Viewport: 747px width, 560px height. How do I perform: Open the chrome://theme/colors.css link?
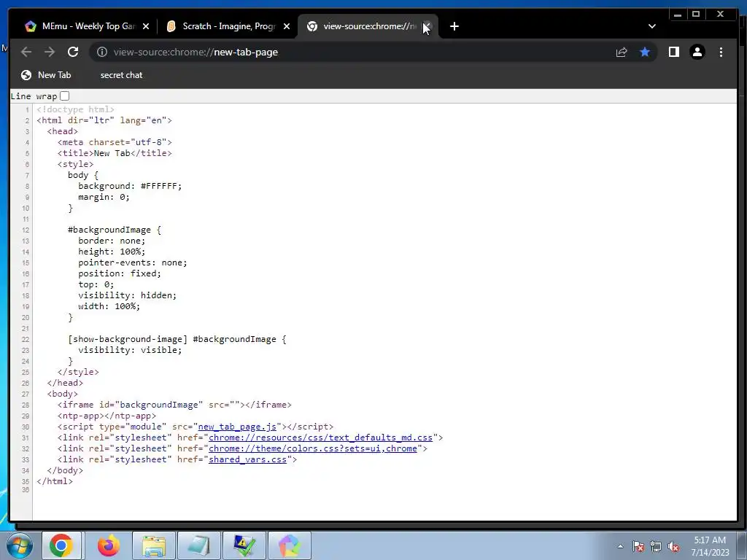coord(312,448)
